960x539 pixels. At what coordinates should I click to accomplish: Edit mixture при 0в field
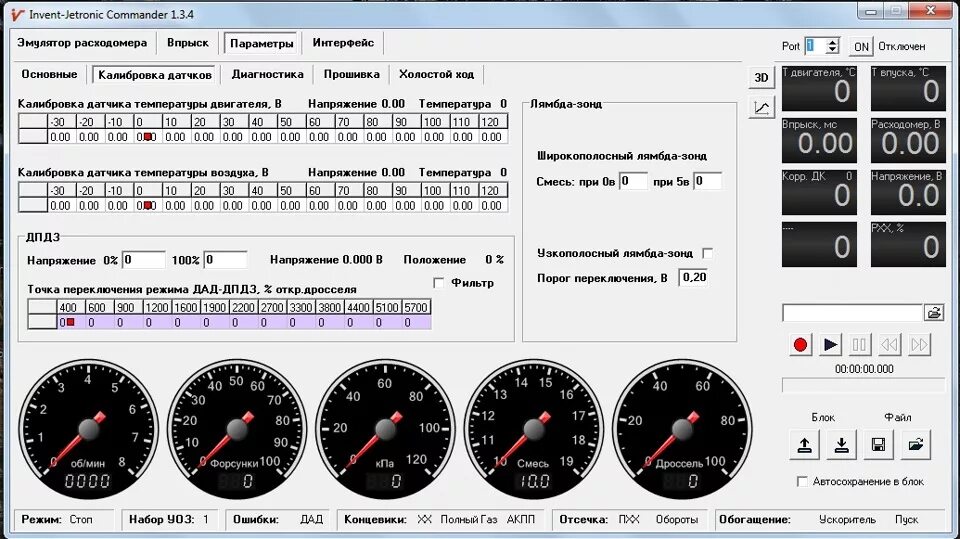(633, 181)
